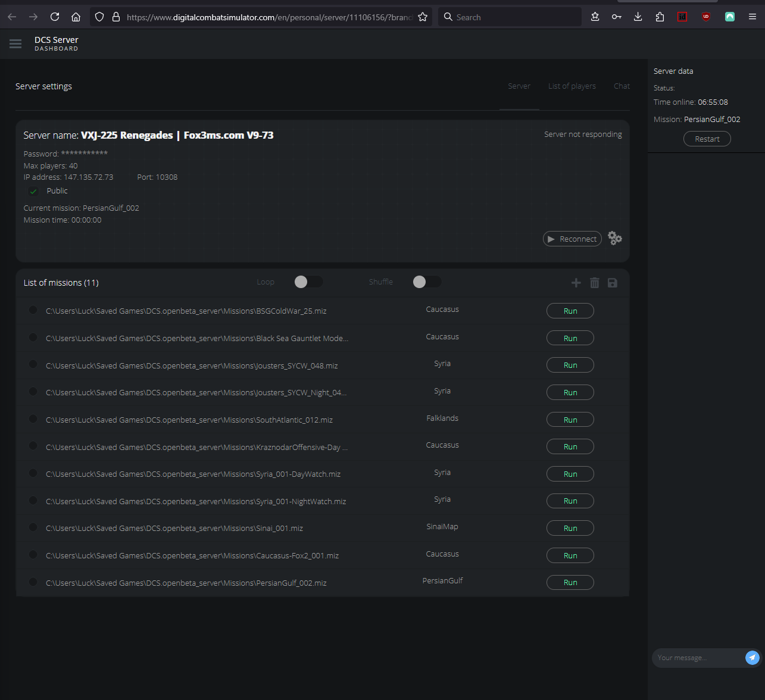This screenshot has height=700, width=765.
Task: Reload the page with the refresh icon
Action: pos(55,17)
